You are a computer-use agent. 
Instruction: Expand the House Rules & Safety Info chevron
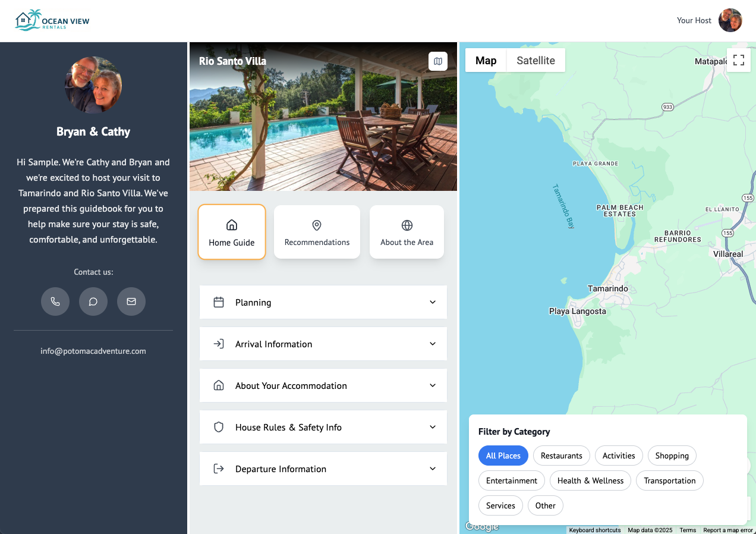[x=433, y=427]
